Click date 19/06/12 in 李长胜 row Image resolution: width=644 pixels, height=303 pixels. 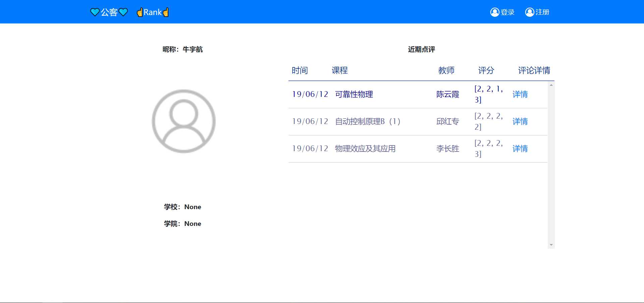click(x=310, y=148)
